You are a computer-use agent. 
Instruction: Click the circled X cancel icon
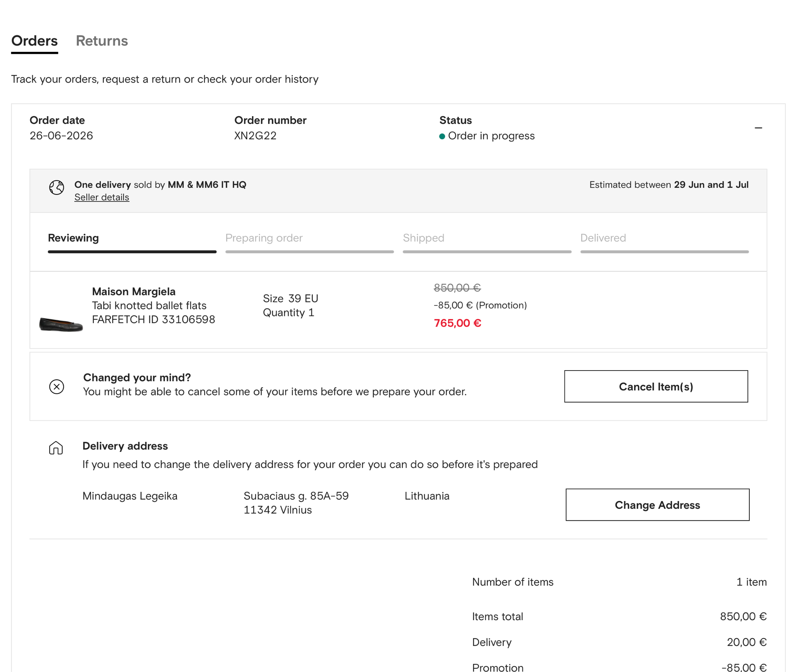click(x=57, y=387)
